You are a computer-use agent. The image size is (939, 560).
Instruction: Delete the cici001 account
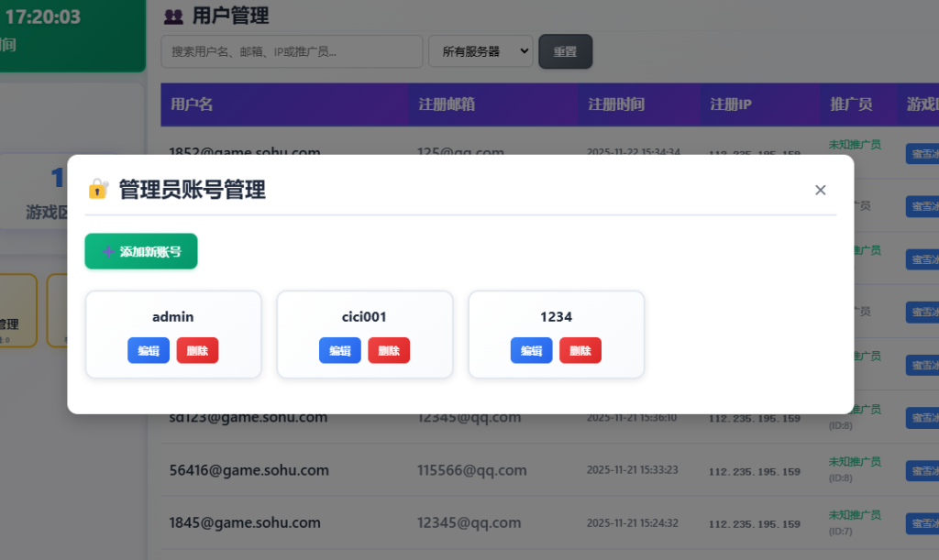(389, 350)
